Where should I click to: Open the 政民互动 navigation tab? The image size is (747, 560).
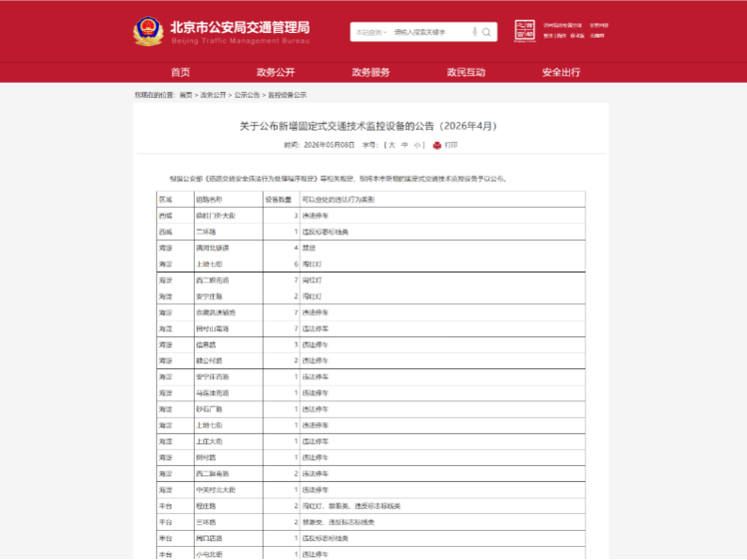tap(466, 72)
